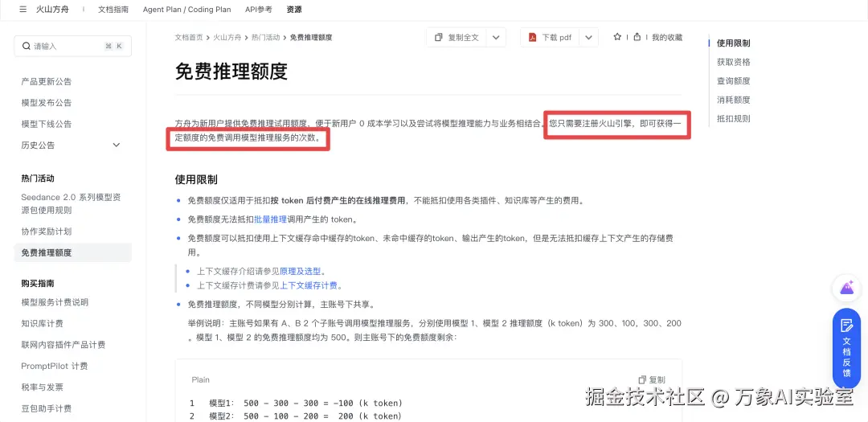The height and width of the screenshot is (422, 868).
Task: Open 知识库计费 in sidebar
Action: 42,323
